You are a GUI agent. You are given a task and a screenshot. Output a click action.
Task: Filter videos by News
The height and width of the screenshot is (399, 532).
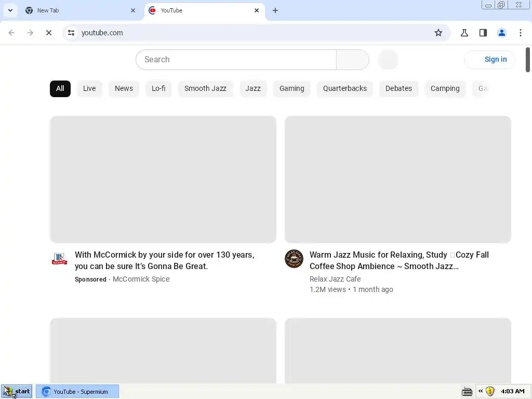click(x=124, y=88)
